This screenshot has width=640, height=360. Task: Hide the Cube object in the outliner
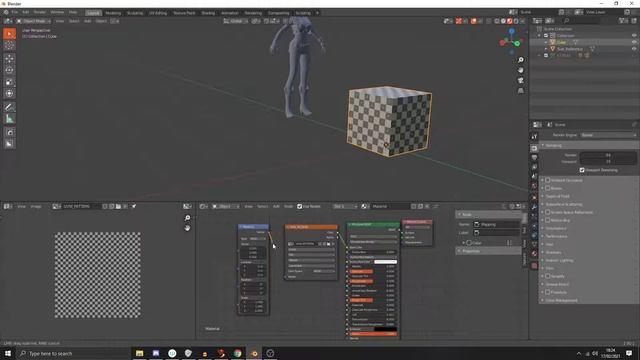click(634, 42)
